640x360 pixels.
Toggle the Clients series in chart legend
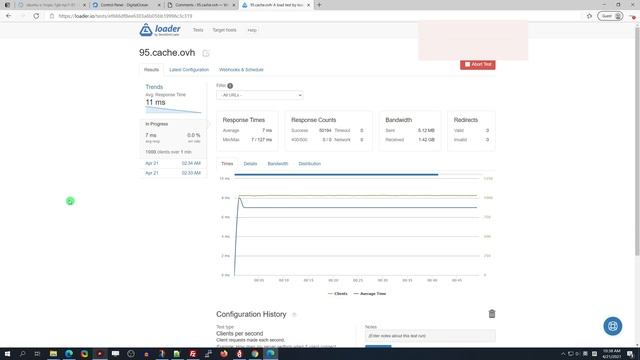(x=338, y=293)
